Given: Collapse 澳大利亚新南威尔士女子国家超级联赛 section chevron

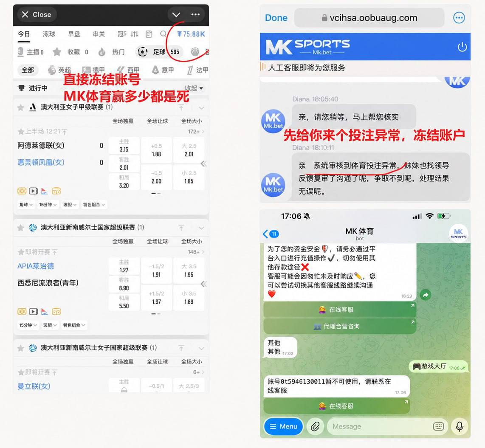Looking at the screenshot, I should pos(201,349).
